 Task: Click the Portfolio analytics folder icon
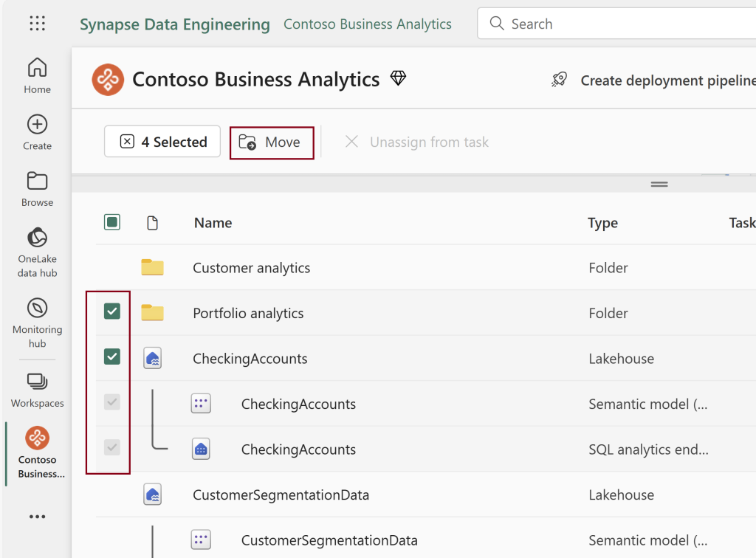click(152, 313)
